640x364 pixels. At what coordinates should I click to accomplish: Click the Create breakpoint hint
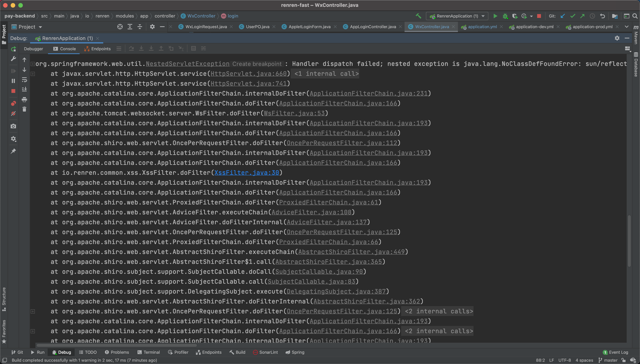coord(257,64)
